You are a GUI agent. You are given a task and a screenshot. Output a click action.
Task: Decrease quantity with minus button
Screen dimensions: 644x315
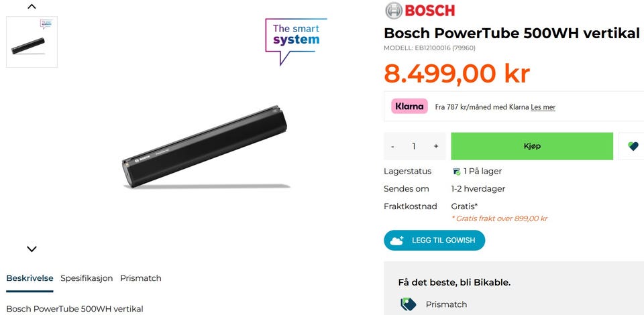392,146
